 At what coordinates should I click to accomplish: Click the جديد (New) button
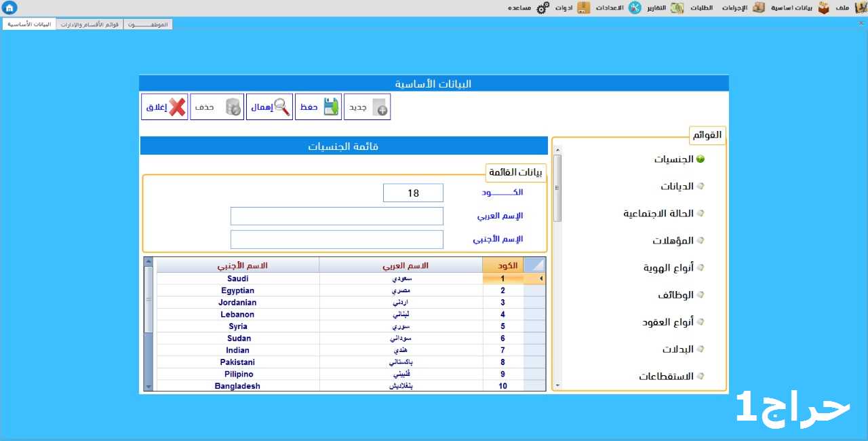(367, 107)
